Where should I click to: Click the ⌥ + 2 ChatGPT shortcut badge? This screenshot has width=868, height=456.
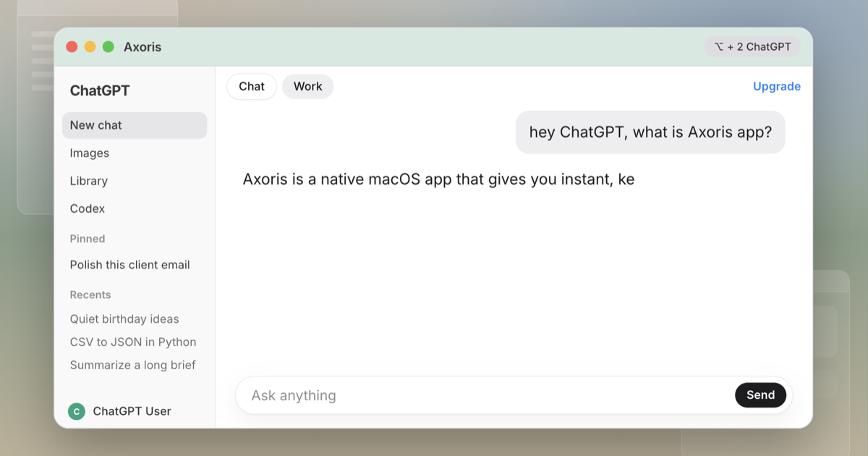[752, 47]
